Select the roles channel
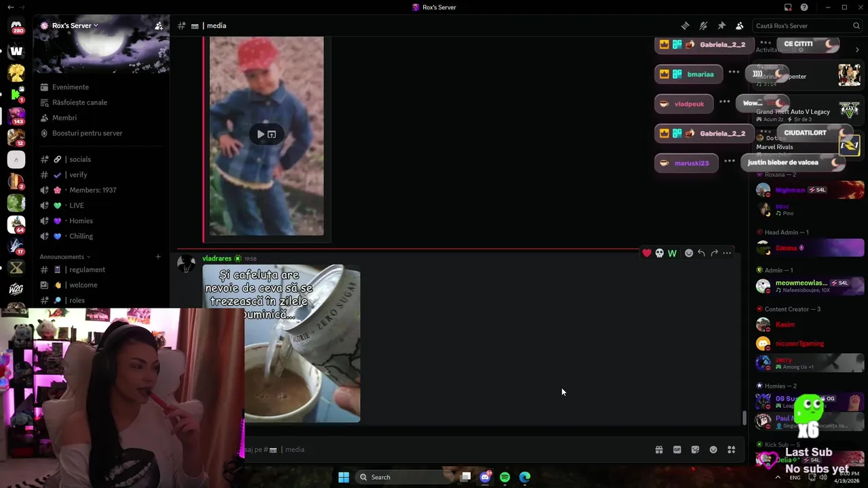This screenshot has width=868, height=488. (100, 300)
